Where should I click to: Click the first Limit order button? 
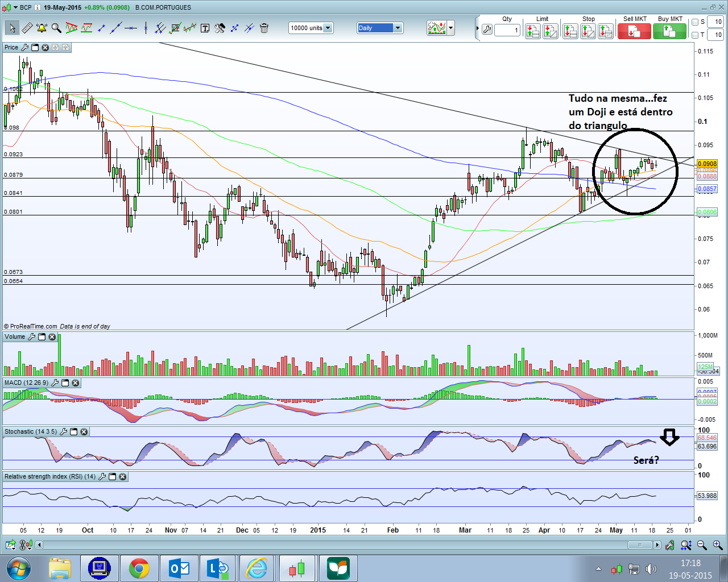[532, 31]
